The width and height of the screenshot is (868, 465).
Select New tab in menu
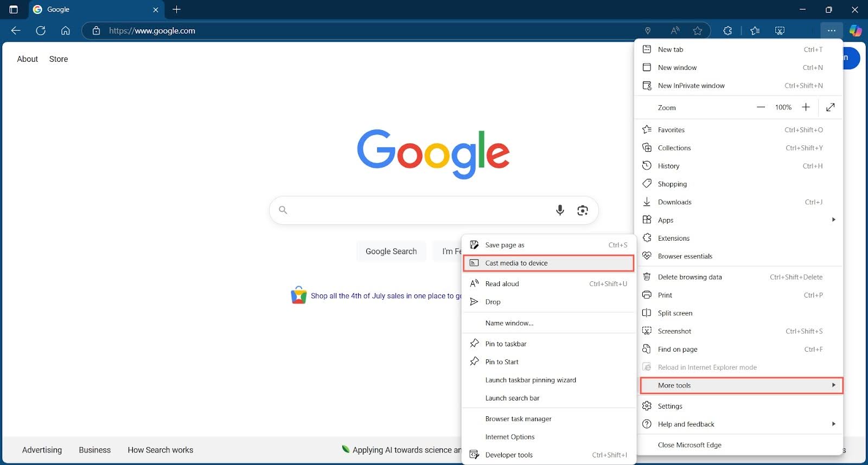coord(738,49)
